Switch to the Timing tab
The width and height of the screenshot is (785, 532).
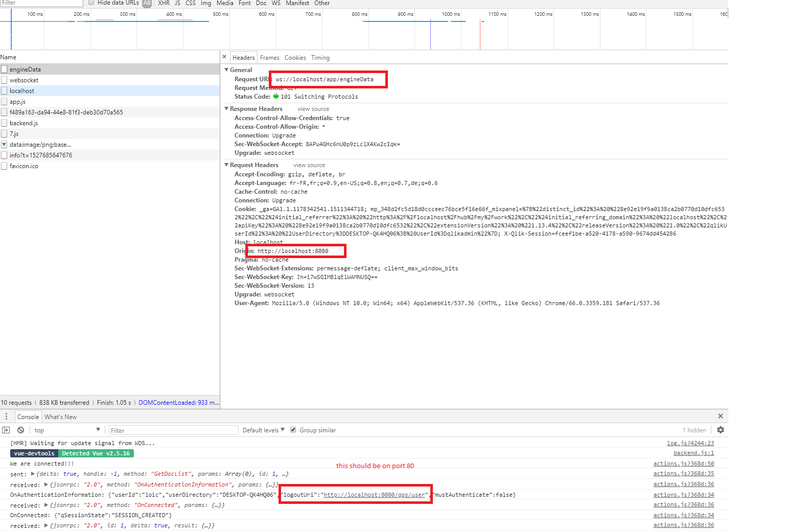pyautogui.click(x=320, y=57)
